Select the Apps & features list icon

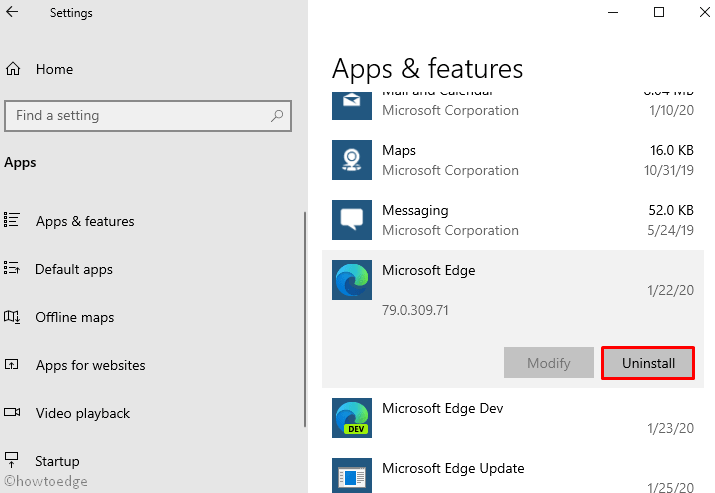pyautogui.click(x=12, y=220)
